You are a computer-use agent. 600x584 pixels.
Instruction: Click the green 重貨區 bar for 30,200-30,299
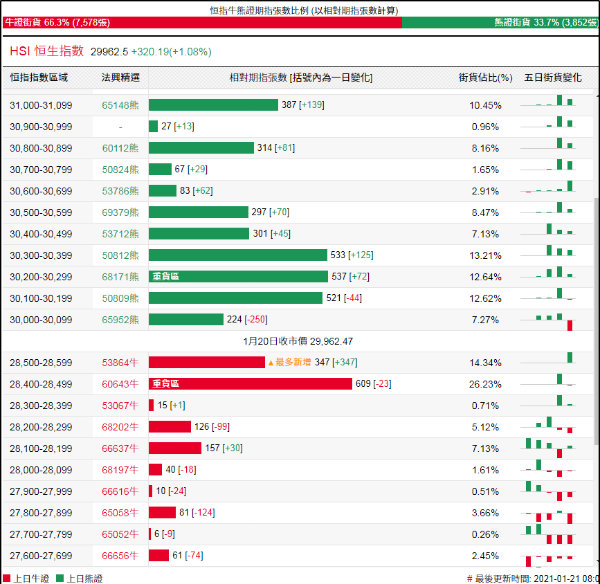click(x=238, y=276)
